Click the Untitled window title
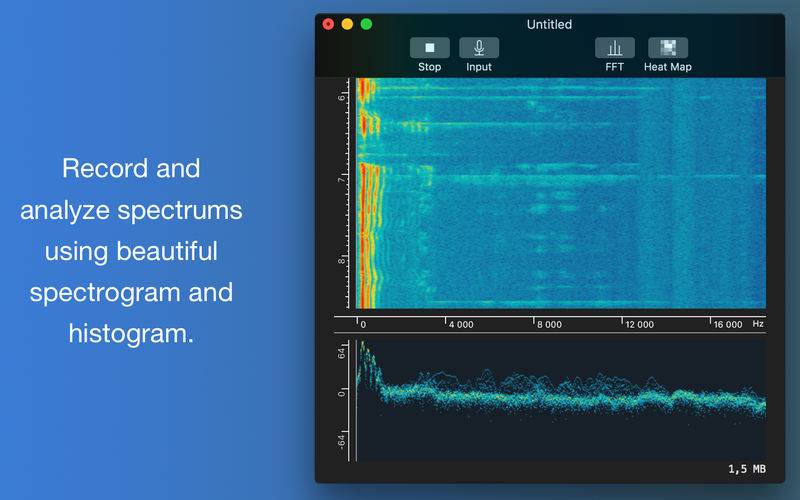Image resolution: width=800 pixels, height=500 pixels. [x=549, y=24]
